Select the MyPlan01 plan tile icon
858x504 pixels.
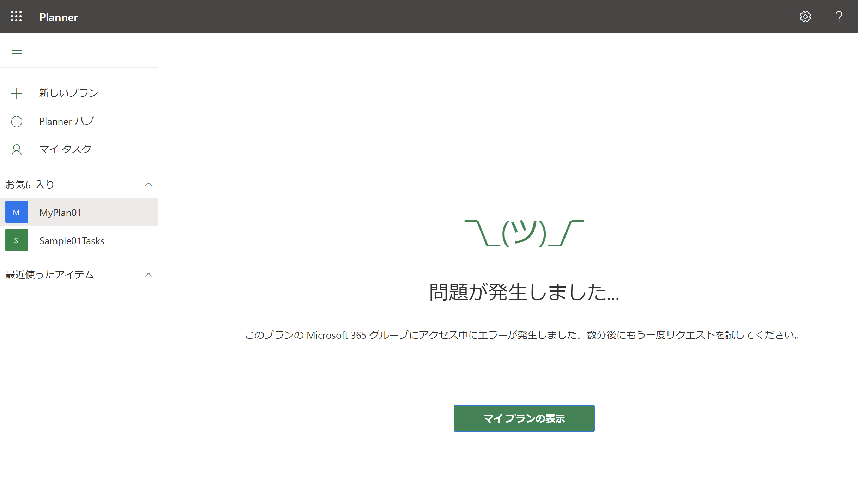(x=16, y=212)
